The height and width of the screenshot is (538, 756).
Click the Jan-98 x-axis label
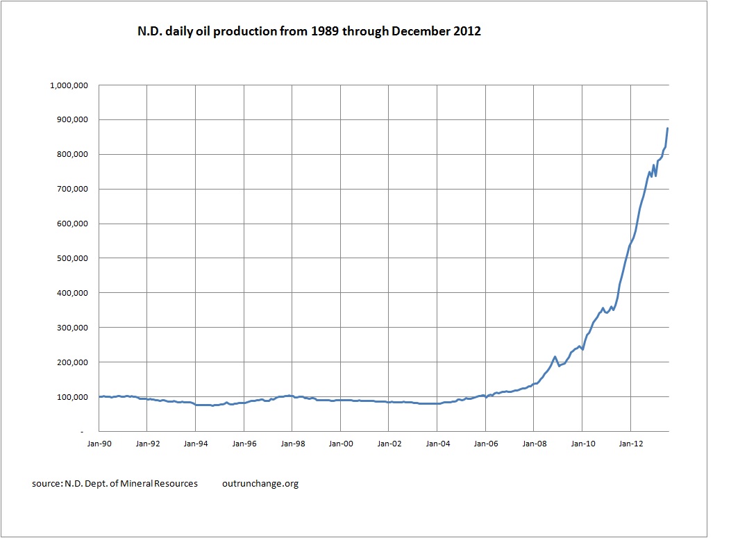pyautogui.click(x=292, y=442)
